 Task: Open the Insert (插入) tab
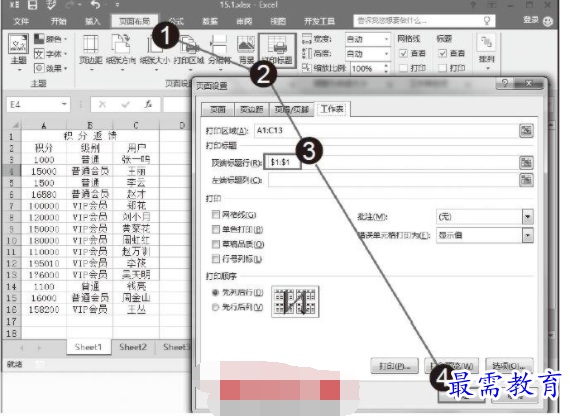(92, 21)
